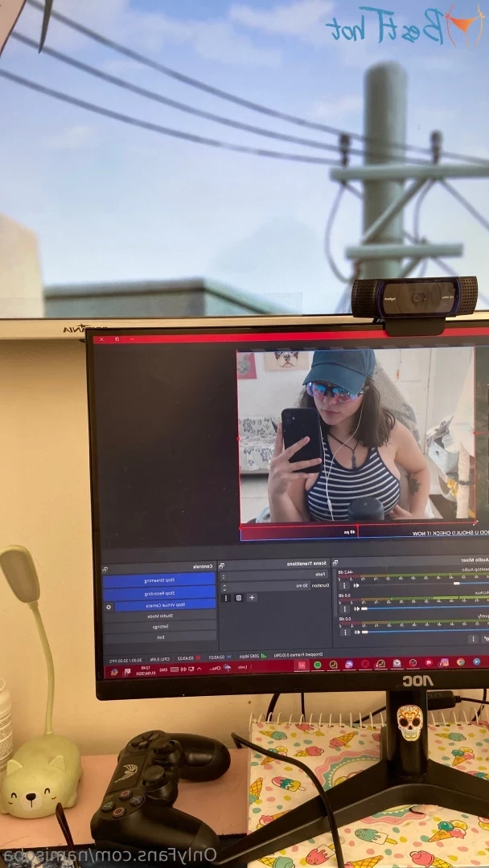
Task: Open the Spotify icon in the taskbar
Action: point(317,665)
